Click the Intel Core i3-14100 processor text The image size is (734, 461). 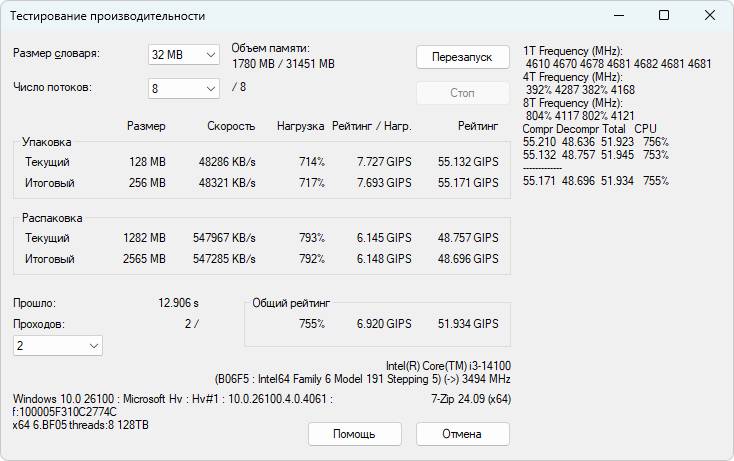click(x=448, y=366)
